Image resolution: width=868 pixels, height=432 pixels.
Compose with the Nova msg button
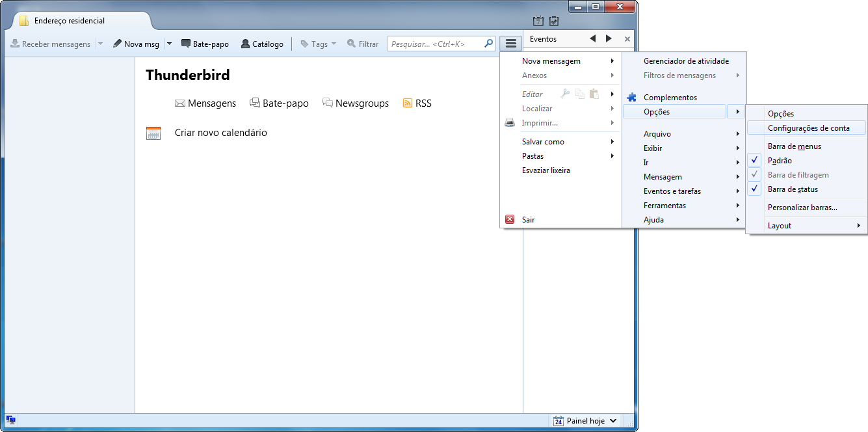[136, 44]
